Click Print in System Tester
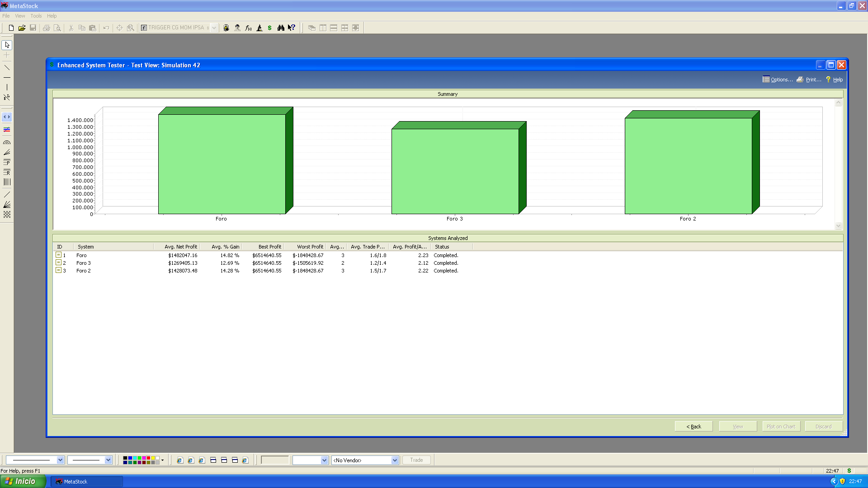Screen dimensions: 868x488 (x=809, y=80)
